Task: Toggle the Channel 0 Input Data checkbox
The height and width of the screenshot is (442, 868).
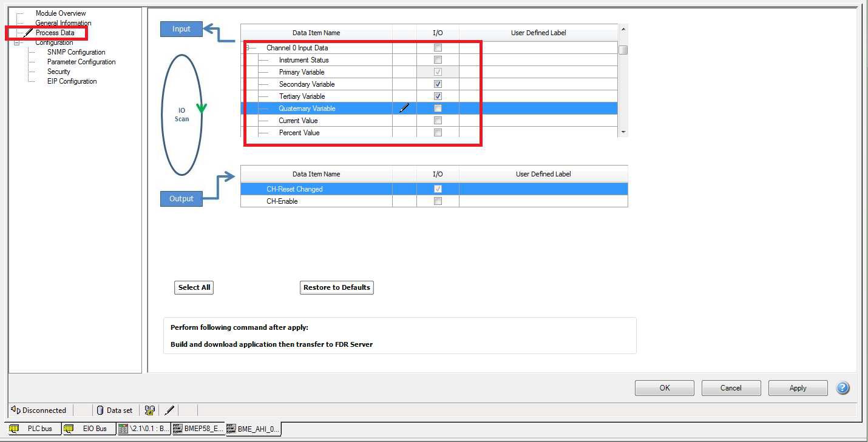Action: (438, 48)
